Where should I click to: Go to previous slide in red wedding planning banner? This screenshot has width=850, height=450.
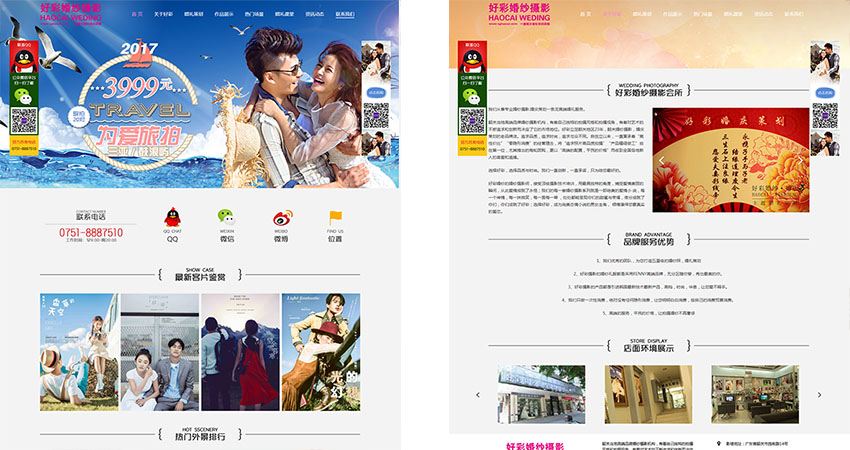coord(661,160)
